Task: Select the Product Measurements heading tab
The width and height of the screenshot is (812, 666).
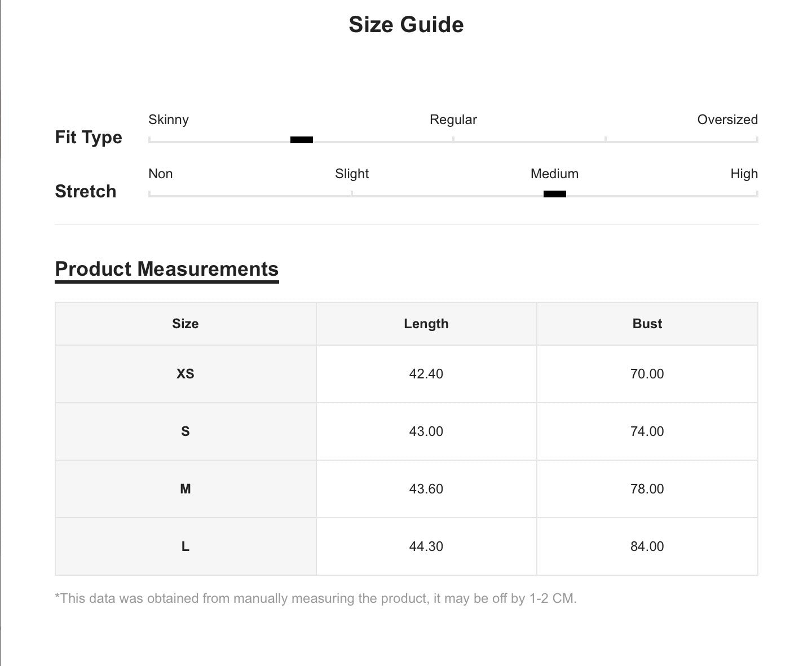Action: click(x=167, y=269)
